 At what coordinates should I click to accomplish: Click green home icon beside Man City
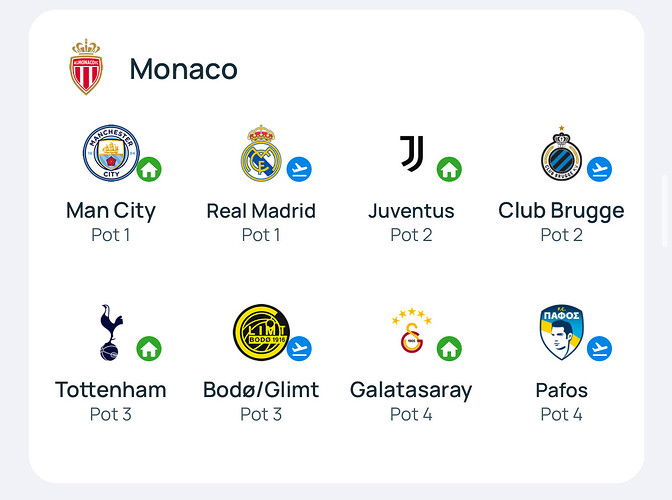click(149, 169)
